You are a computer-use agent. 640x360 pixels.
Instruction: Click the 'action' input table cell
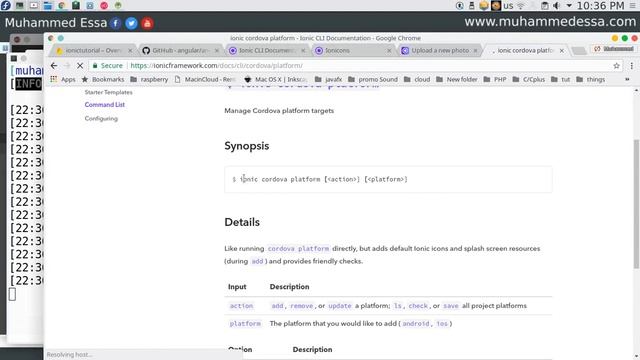click(241, 306)
